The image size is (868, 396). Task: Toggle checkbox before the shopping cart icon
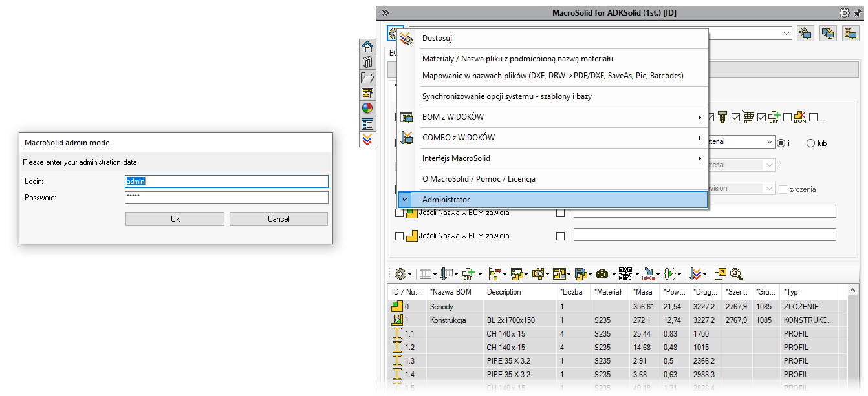click(x=735, y=118)
